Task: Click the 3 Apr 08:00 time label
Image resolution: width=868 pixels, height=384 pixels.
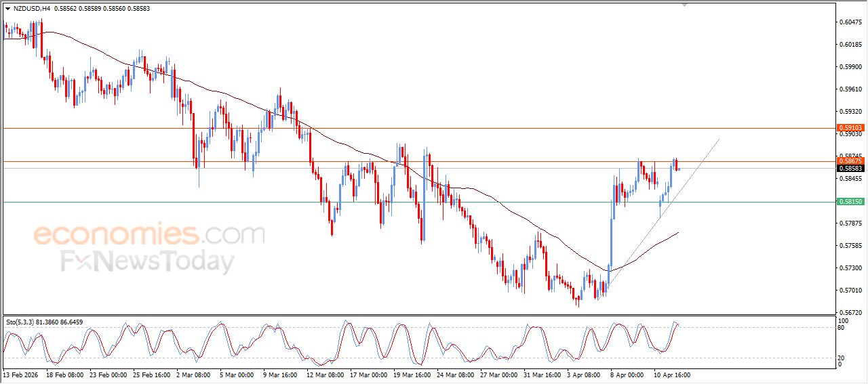Action: tap(585, 374)
